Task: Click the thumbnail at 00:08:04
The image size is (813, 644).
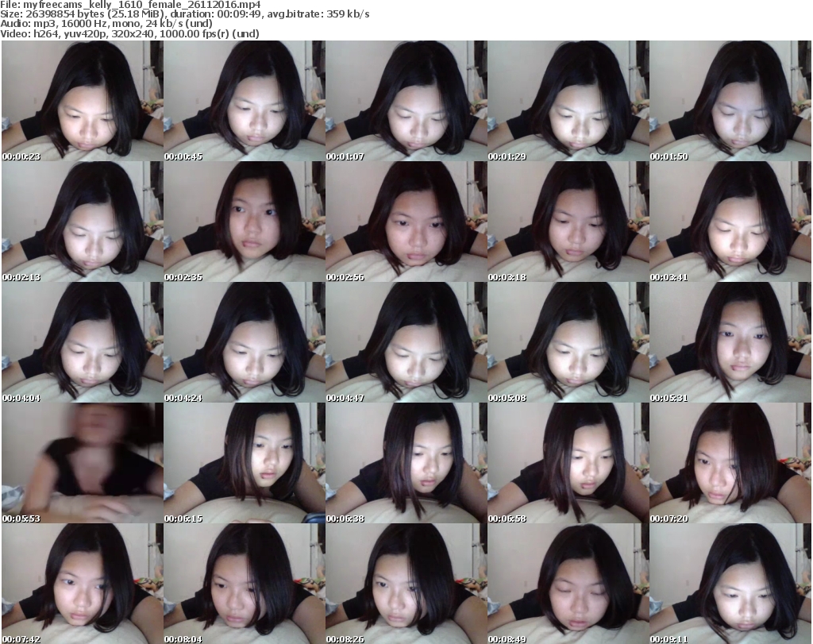Action: 244,584
